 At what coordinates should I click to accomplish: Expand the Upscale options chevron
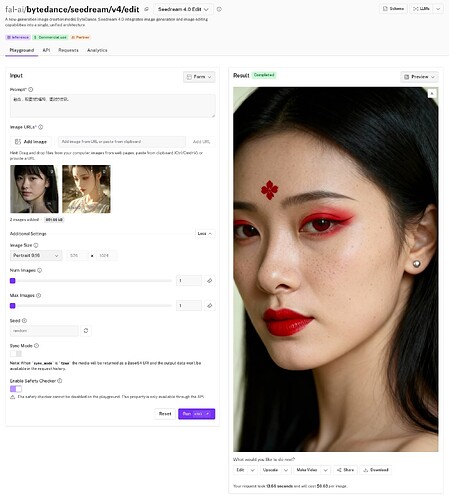tap(286, 470)
